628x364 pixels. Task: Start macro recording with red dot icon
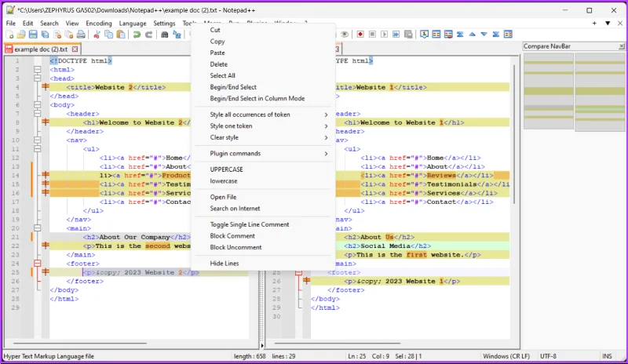coord(360,35)
